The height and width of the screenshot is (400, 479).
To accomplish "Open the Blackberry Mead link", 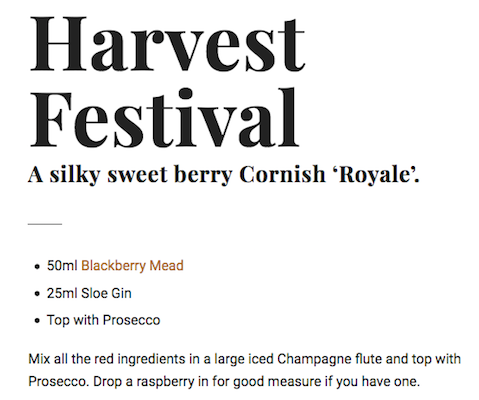I will (x=132, y=266).
